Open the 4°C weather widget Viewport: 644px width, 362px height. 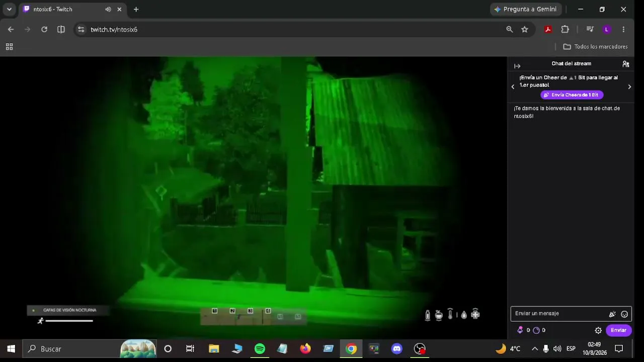coord(508,348)
